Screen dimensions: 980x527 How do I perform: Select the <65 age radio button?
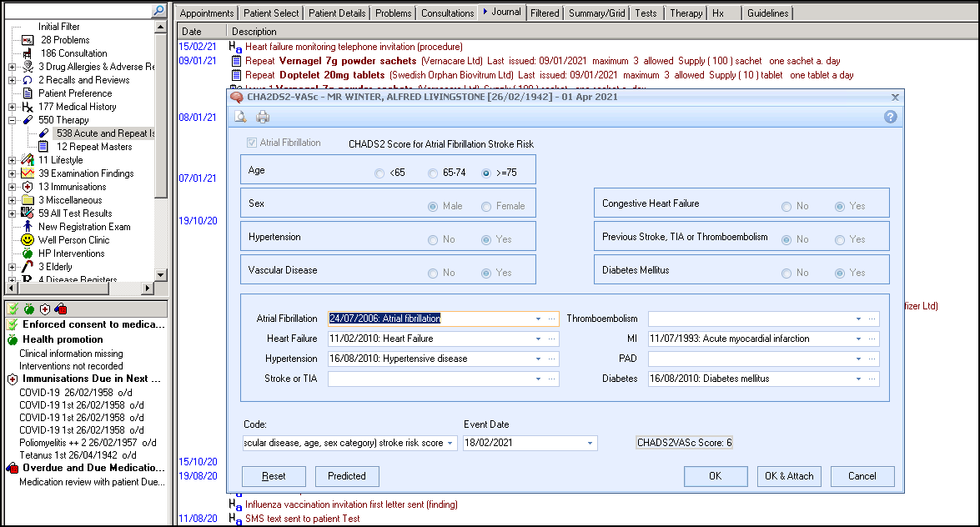click(380, 173)
